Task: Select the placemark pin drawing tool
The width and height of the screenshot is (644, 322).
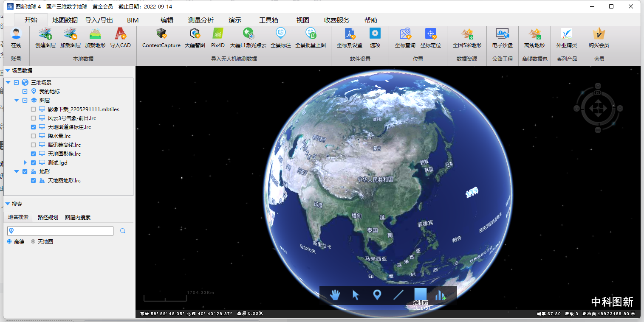Action: [377, 295]
